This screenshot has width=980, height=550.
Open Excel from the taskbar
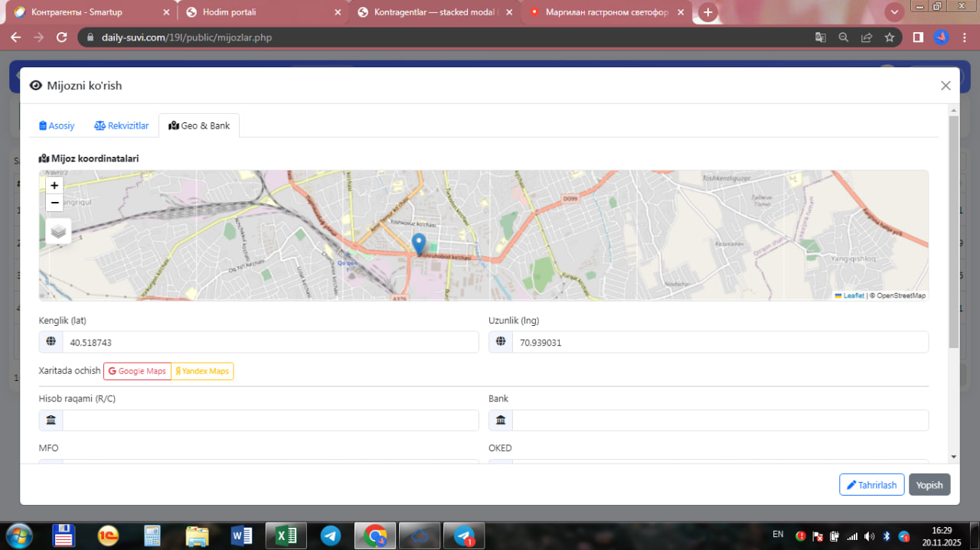pyautogui.click(x=286, y=535)
